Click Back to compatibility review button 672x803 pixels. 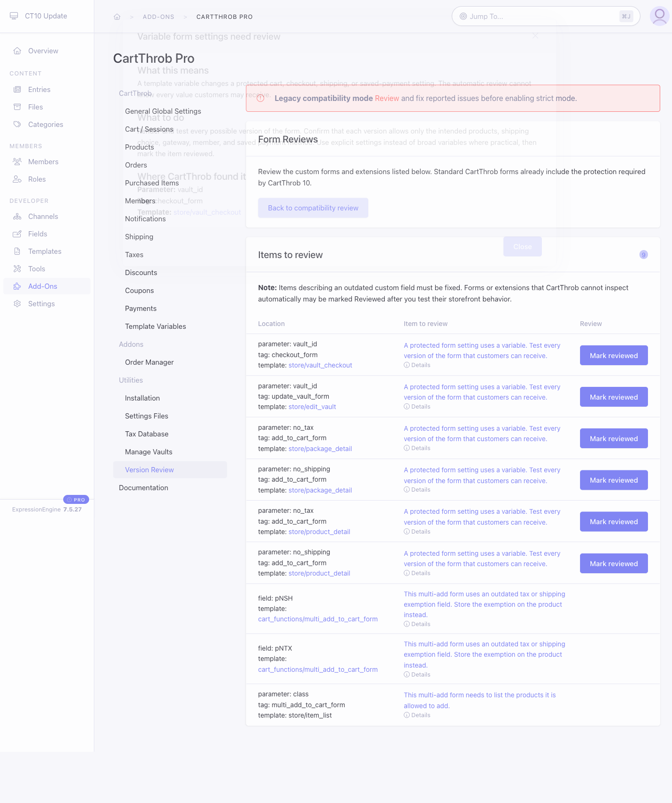[x=313, y=208]
